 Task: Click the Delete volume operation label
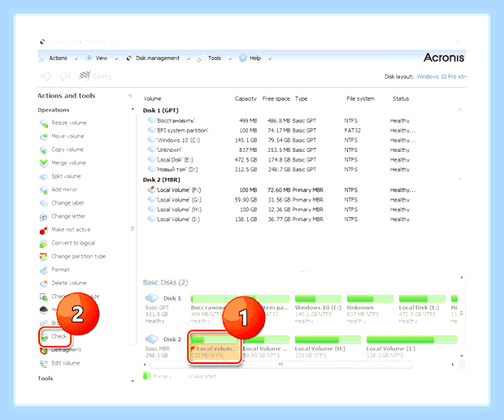coord(69,284)
